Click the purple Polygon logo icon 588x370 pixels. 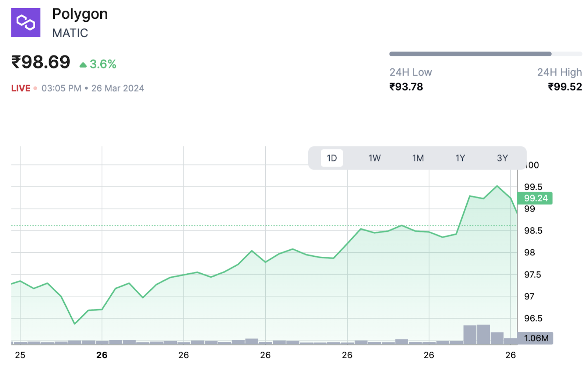26,23
